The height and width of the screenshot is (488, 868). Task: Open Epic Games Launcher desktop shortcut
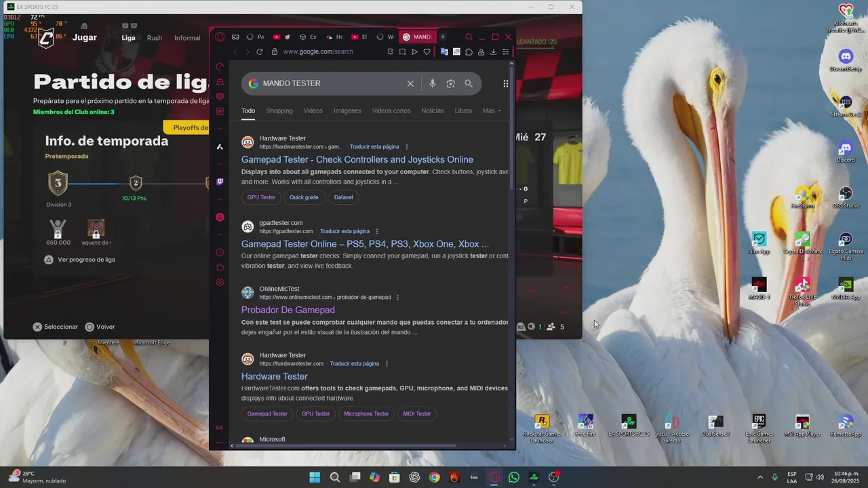(x=759, y=428)
